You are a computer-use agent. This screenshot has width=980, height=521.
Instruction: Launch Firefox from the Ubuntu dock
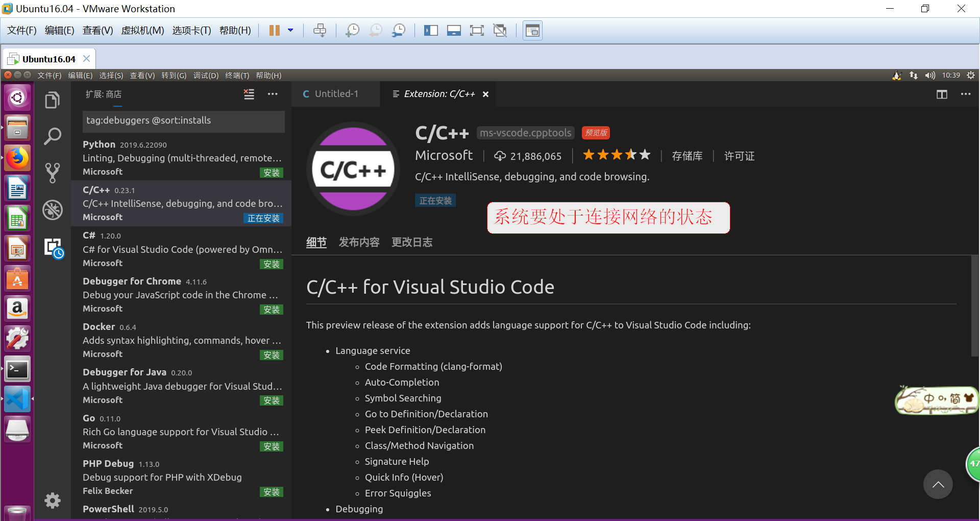coord(17,158)
